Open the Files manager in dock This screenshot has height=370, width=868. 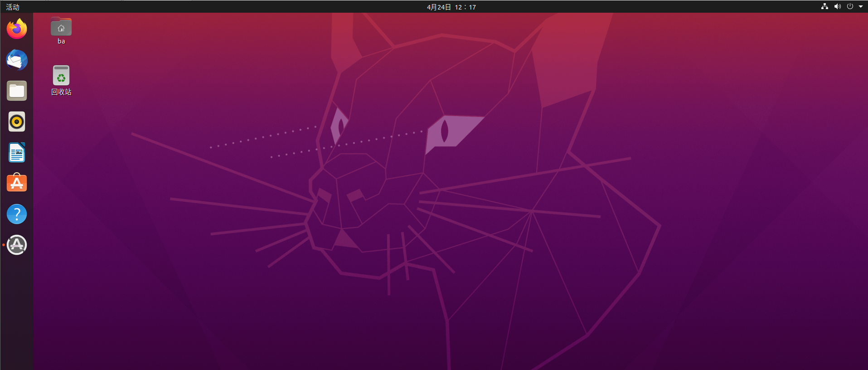pos(17,91)
